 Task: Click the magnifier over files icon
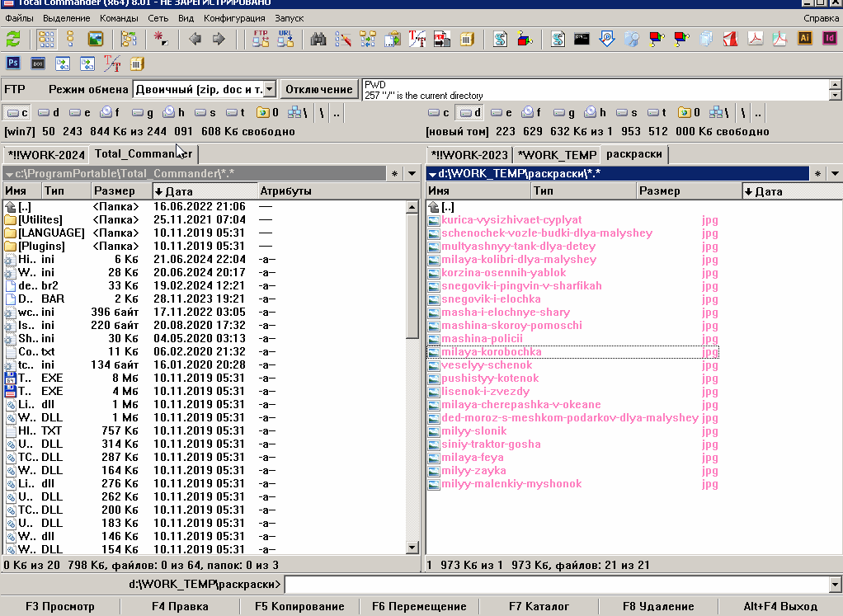pos(632,40)
